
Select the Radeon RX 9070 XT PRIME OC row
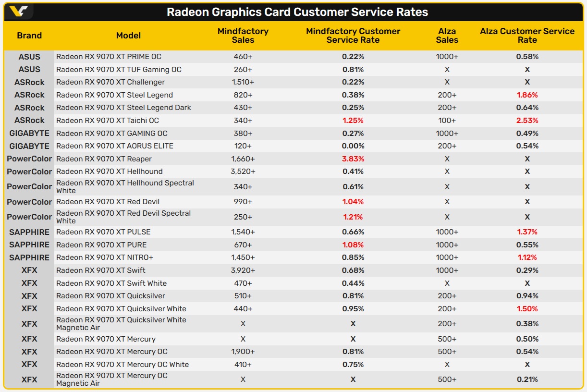(x=293, y=57)
